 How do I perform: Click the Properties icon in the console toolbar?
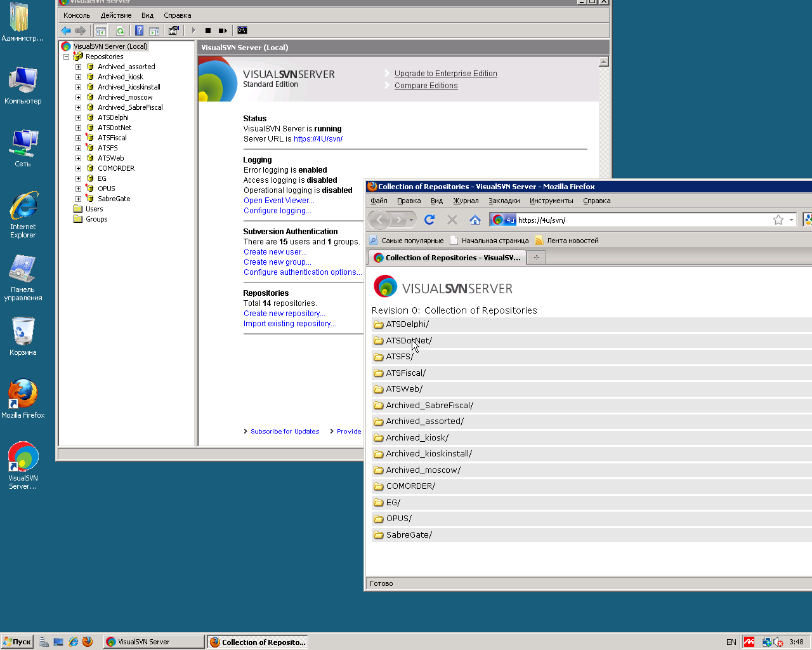(x=174, y=30)
